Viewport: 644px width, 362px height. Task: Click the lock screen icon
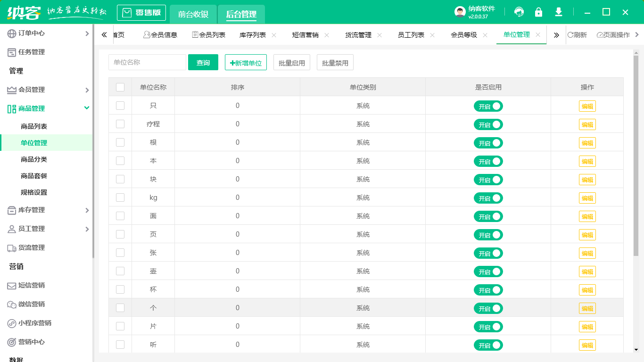(x=538, y=12)
